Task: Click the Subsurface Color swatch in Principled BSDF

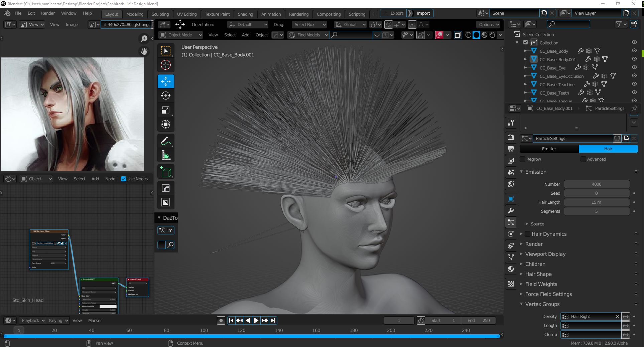Action: 108,306
